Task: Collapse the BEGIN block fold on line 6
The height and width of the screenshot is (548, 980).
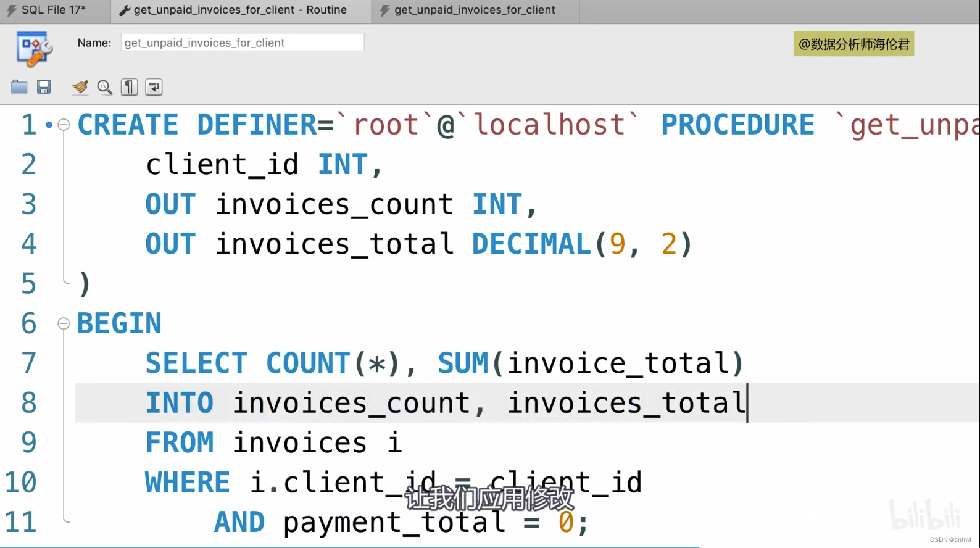Action: 63,323
